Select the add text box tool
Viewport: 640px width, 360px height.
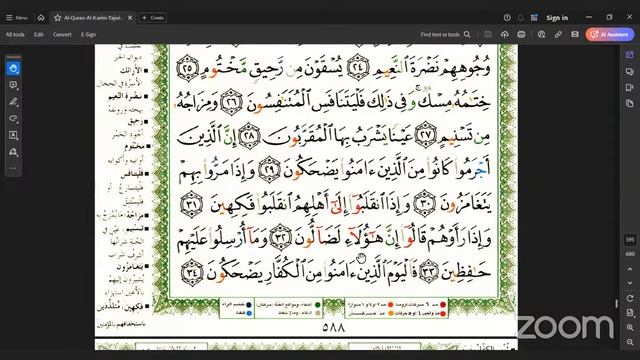click(13, 135)
